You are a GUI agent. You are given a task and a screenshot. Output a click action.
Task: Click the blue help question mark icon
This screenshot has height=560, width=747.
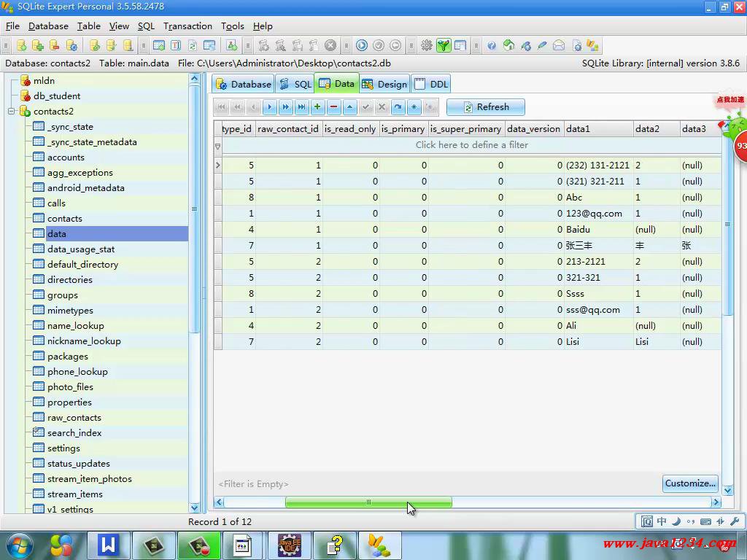tap(492, 45)
